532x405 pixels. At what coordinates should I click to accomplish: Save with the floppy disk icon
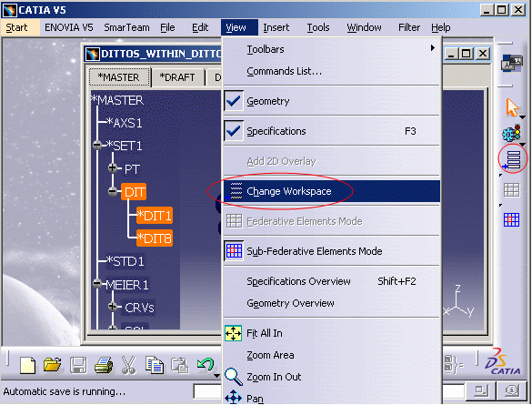coord(78,366)
